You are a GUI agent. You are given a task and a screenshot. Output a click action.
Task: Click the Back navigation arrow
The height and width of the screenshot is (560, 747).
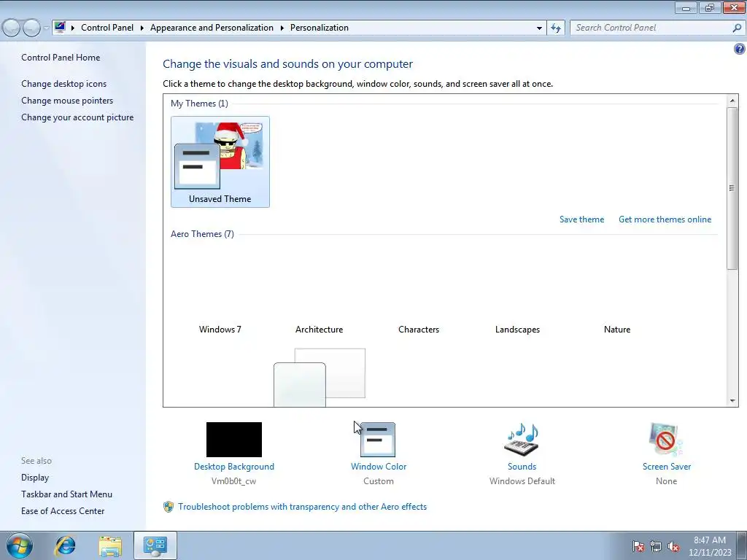[x=12, y=28]
